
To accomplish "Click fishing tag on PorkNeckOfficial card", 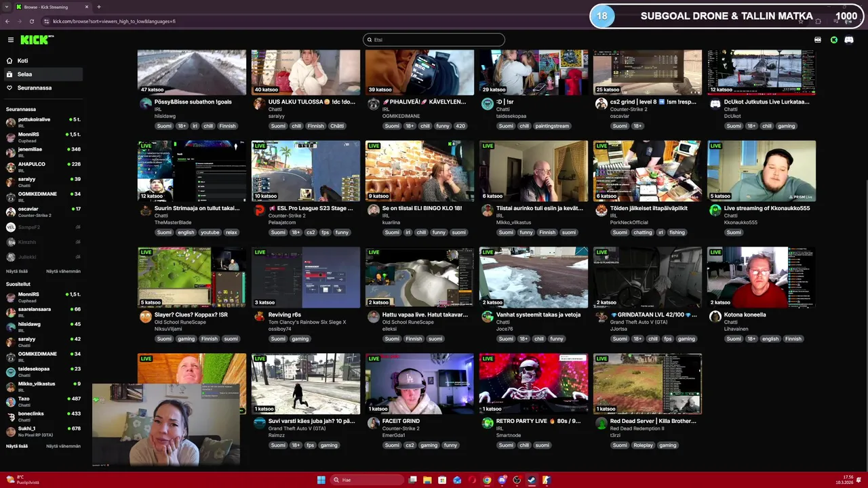I will (x=677, y=232).
